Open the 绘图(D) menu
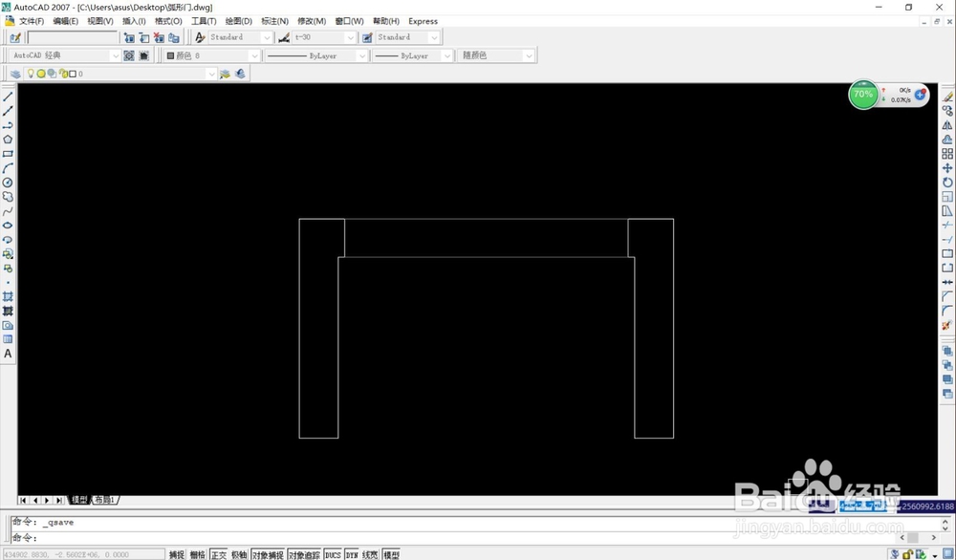The image size is (956, 560). coord(238,21)
